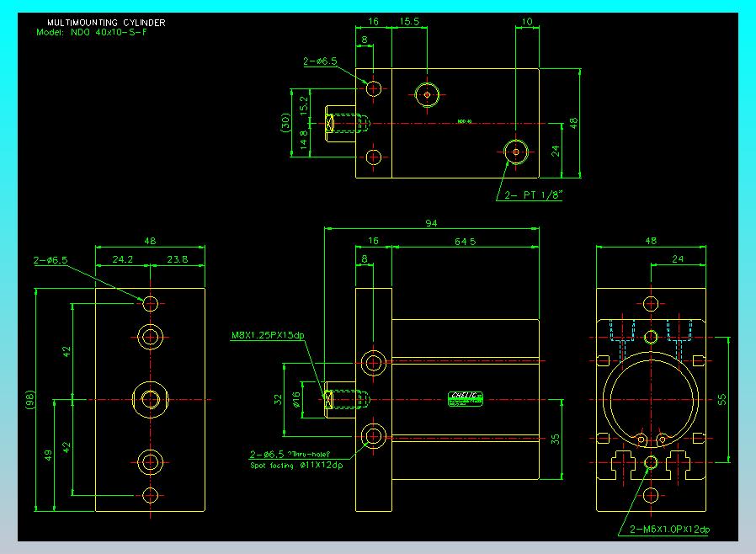Select the (30) reference dimension
This screenshot has width=756, height=554.
click(x=285, y=123)
